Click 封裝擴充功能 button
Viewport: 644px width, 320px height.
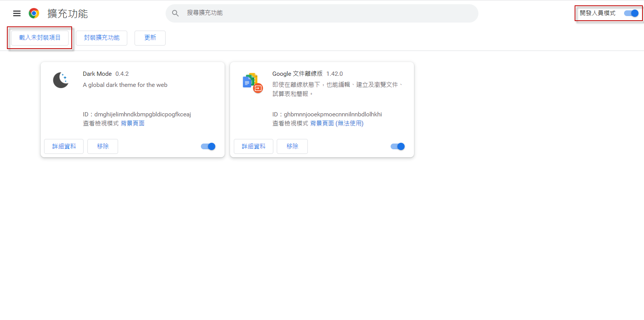point(102,38)
